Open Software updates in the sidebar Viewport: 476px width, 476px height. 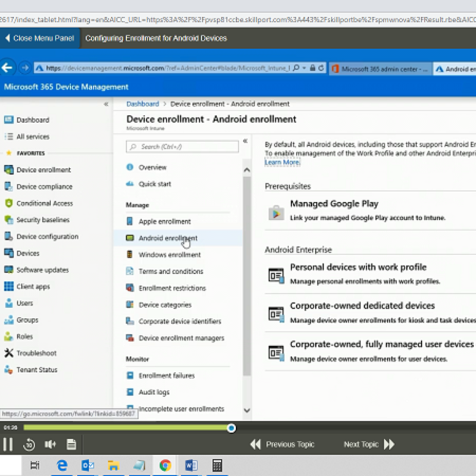36,270
